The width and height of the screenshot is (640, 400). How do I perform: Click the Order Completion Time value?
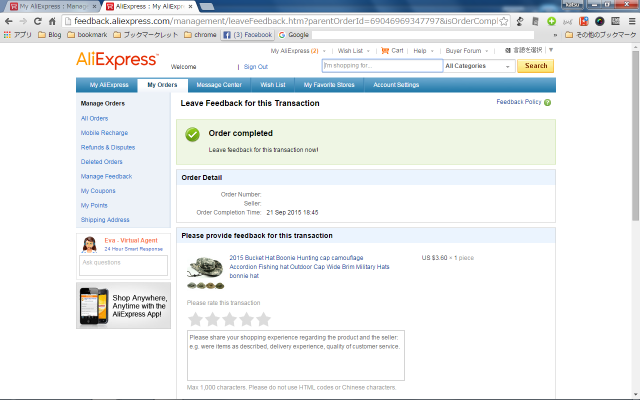click(x=292, y=213)
